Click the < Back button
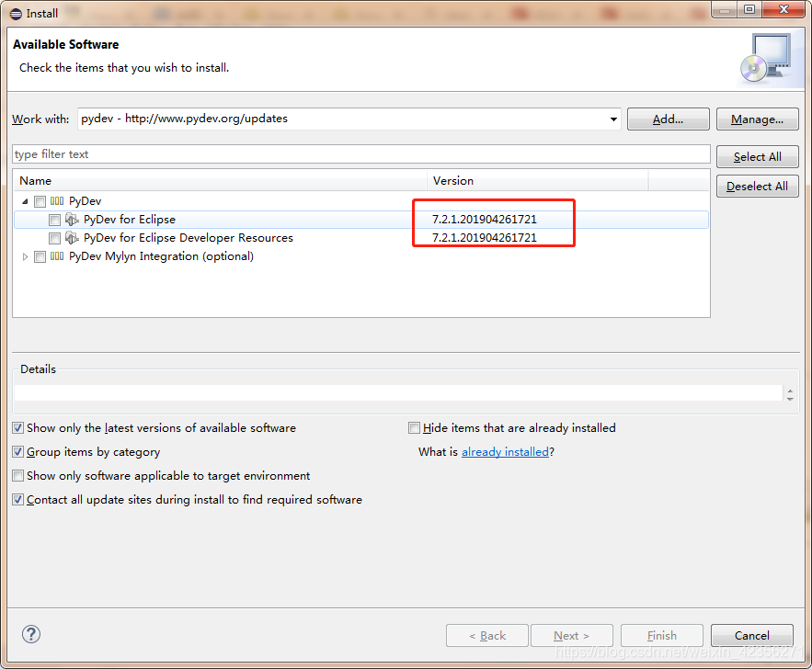Screen dimensions: 812x669 tap(487, 635)
